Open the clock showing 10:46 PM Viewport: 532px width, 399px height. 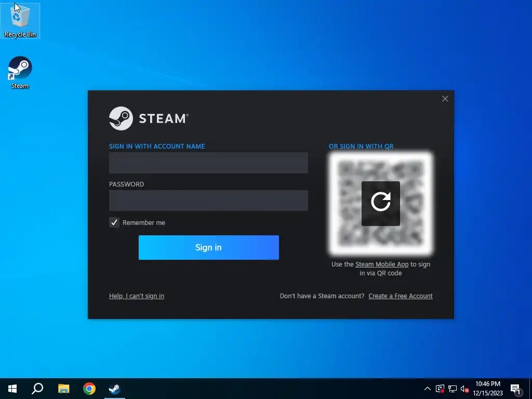[x=488, y=389]
